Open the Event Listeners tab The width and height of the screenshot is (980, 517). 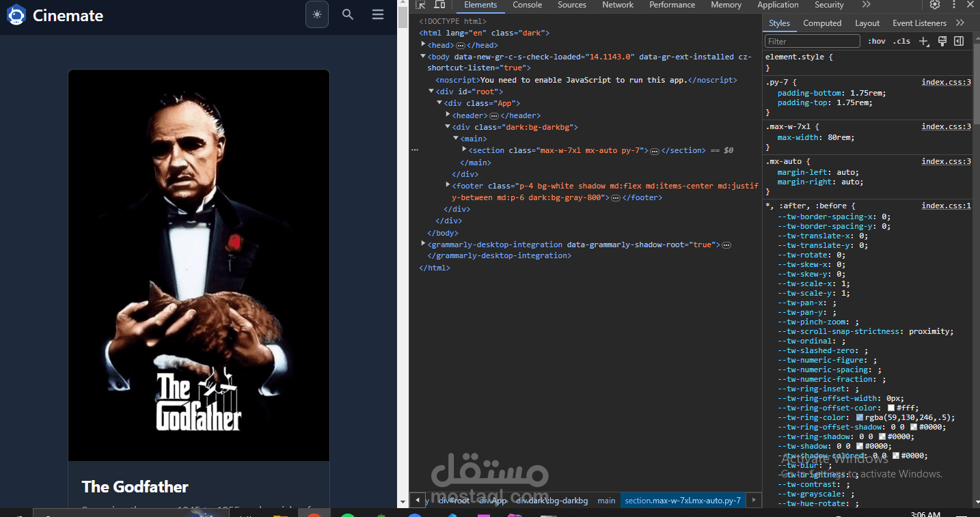point(920,23)
